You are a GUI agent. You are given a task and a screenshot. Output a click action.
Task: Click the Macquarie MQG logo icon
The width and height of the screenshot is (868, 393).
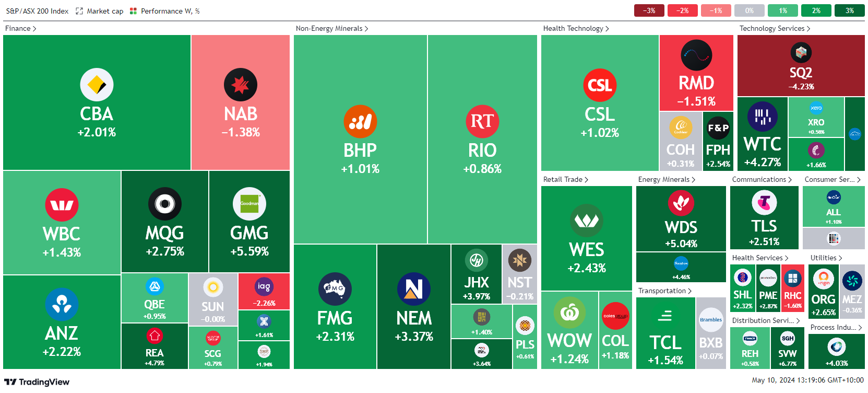165,204
